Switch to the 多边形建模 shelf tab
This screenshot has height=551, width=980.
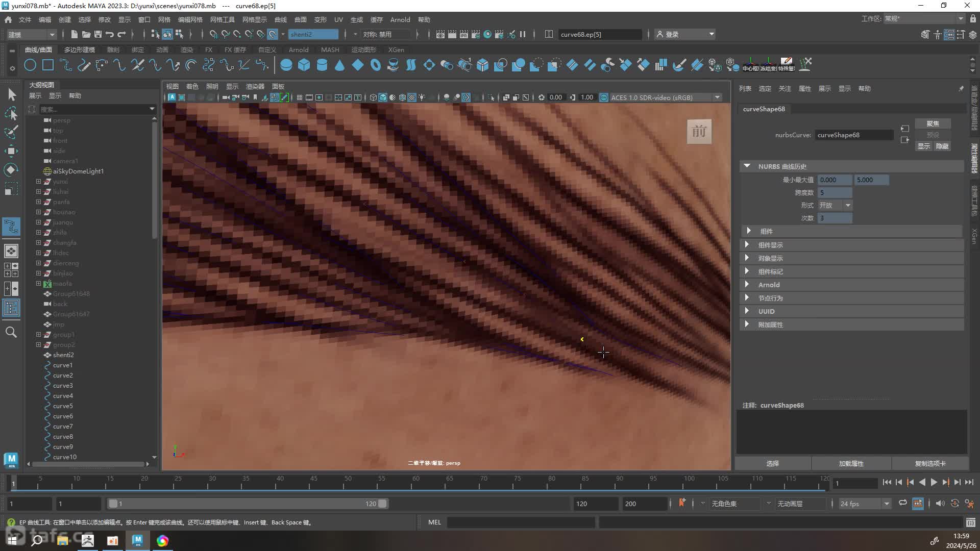click(x=80, y=49)
